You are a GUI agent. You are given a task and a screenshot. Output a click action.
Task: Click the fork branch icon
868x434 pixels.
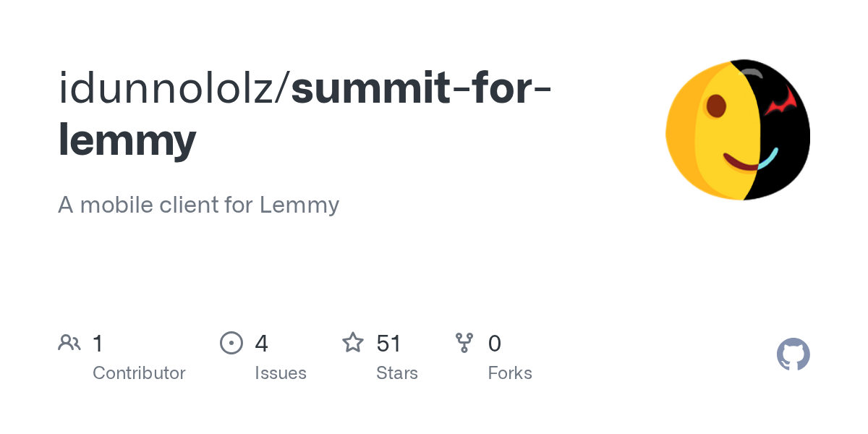tap(464, 343)
